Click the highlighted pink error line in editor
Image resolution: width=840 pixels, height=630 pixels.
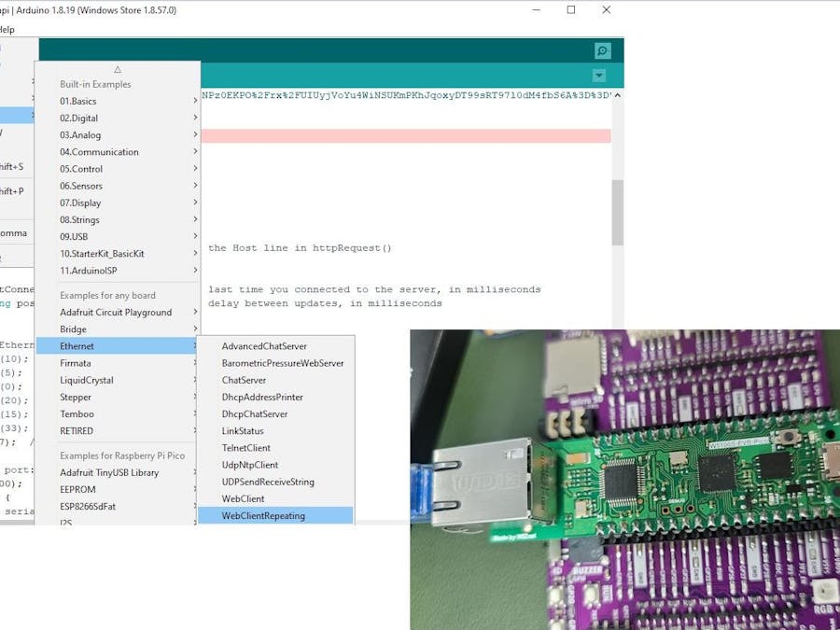point(406,136)
